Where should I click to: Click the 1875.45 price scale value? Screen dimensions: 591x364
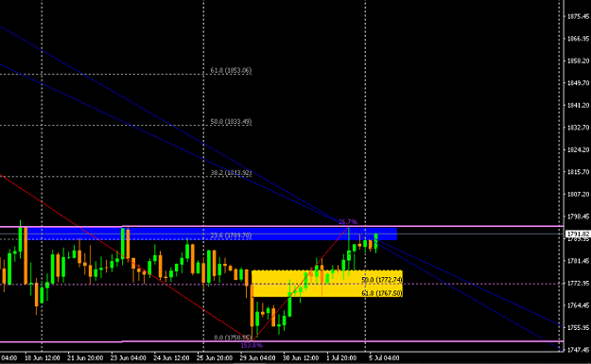tap(578, 16)
